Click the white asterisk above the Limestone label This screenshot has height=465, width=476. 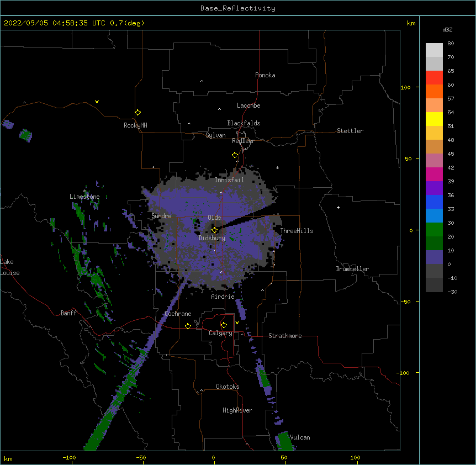pos(85,191)
